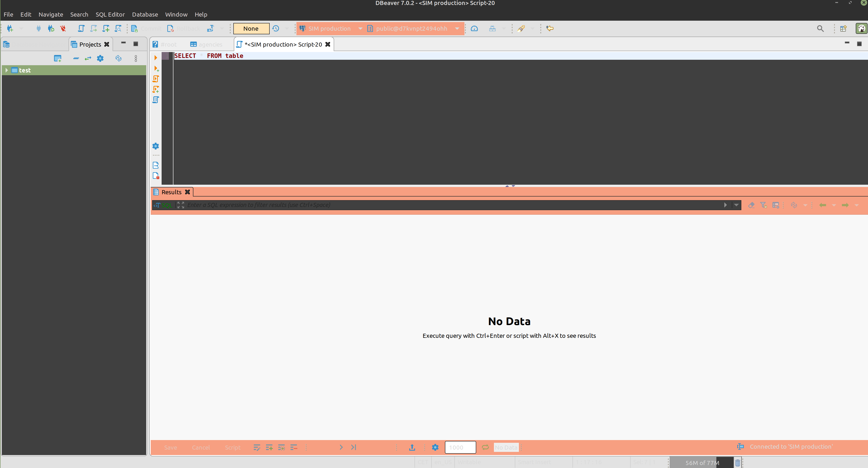
Task: Switch to the #root editor tab
Action: [x=164, y=45]
